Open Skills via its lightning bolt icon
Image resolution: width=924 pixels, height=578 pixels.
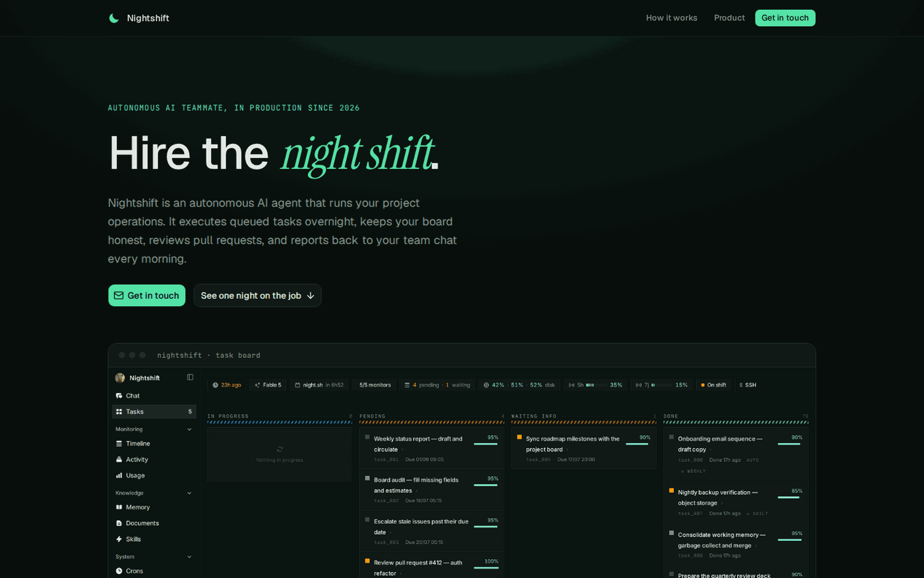119,539
